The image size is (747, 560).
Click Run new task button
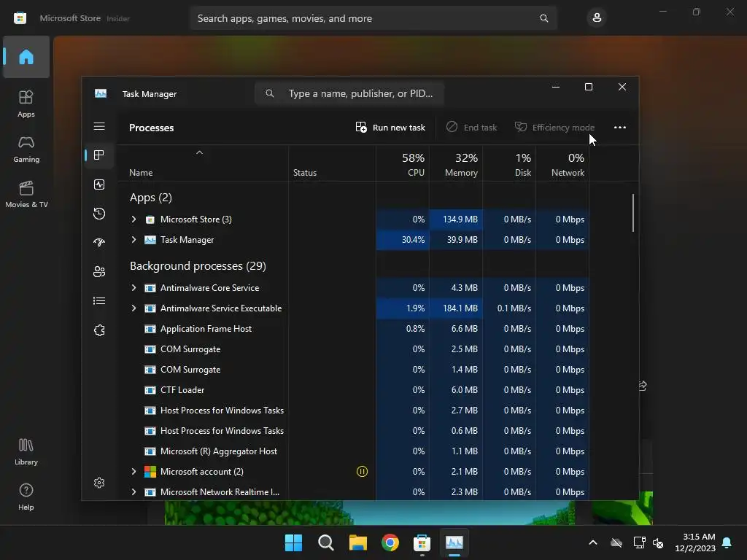click(x=390, y=127)
